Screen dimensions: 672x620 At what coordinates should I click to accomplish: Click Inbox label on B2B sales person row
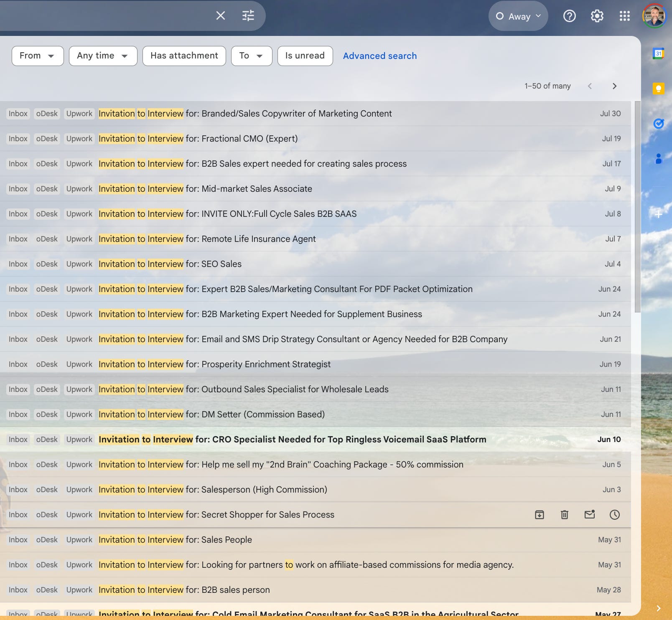(x=18, y=590)
